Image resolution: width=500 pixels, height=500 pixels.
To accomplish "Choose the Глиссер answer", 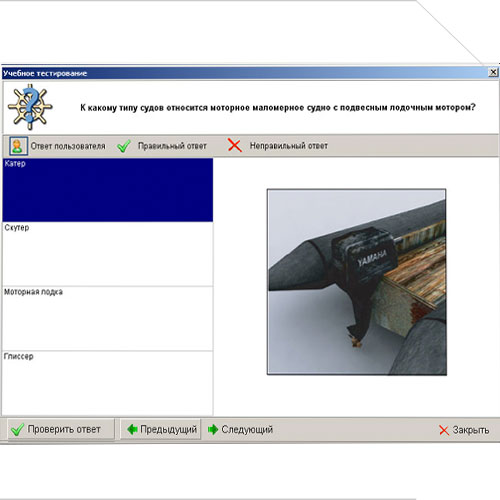I will (108, 383).
